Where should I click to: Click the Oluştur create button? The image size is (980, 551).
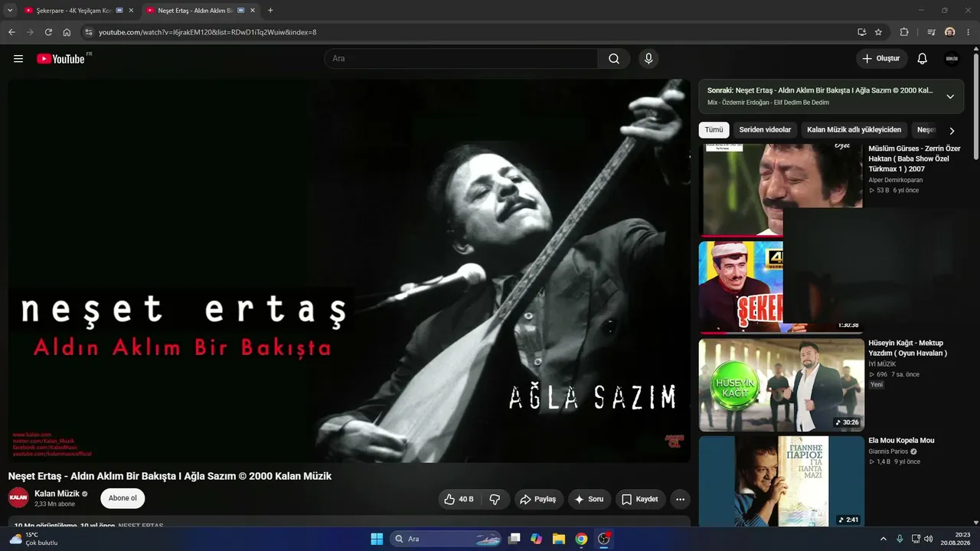(x=881, y=59)
